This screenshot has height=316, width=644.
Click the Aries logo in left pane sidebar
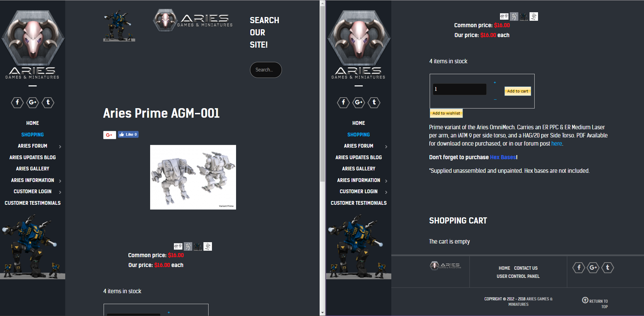(x=33, y=45)
